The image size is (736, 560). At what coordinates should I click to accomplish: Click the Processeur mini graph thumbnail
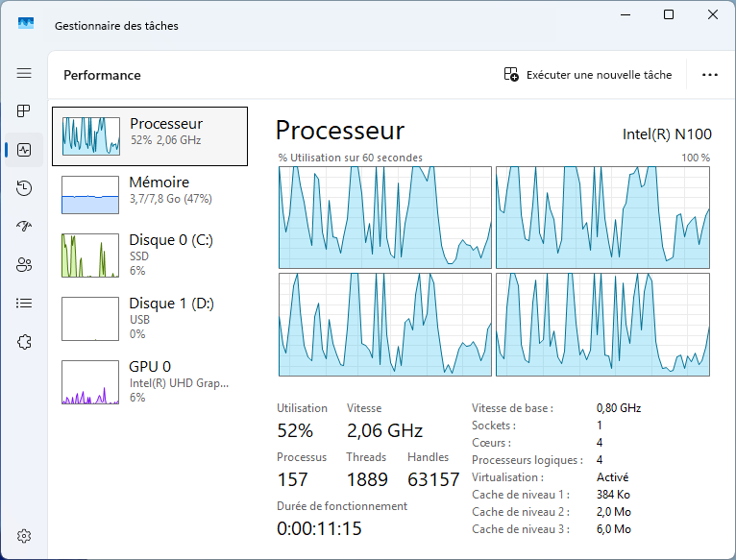pyautogui.click(x=91, y=136)
